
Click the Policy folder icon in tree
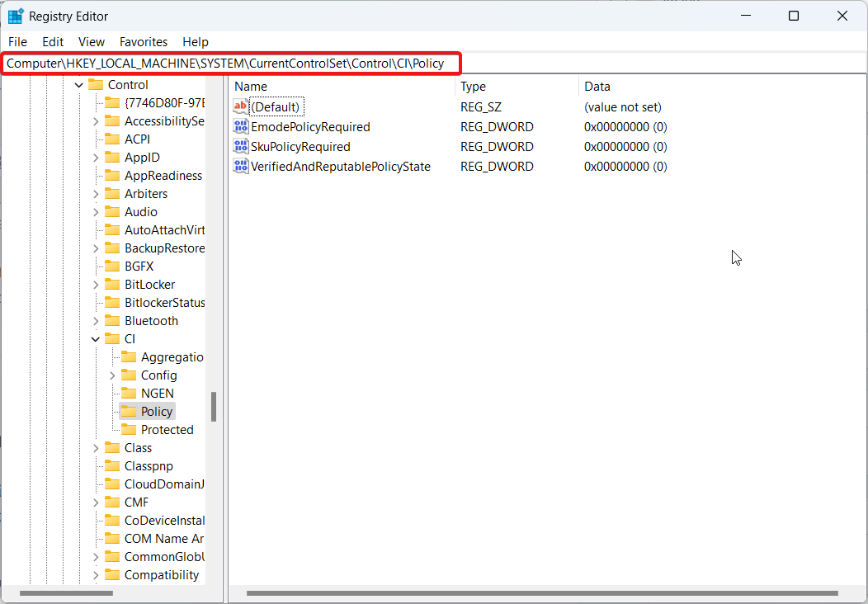[x=129, y=412]
